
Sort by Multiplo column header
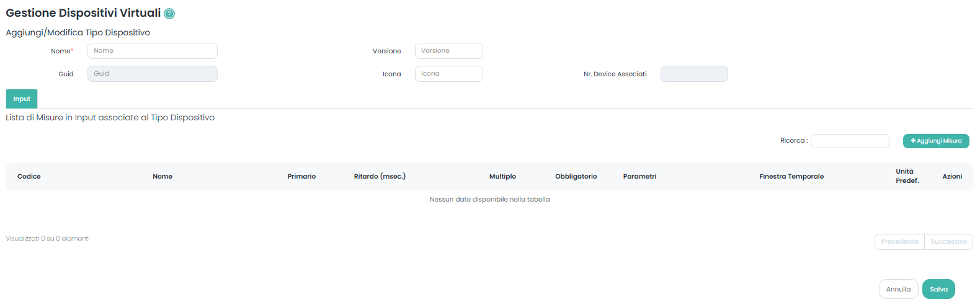pyautogui.click(x=502, y=177)
